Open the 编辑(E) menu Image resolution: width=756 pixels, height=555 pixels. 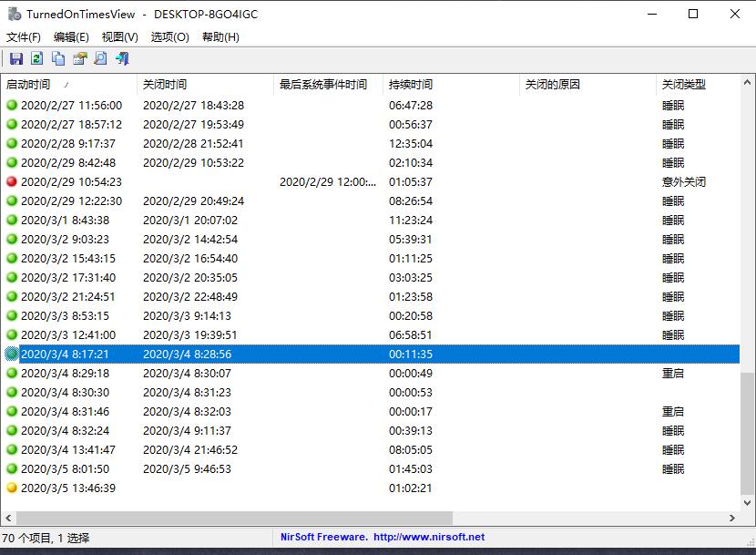(x=71, y=37)
